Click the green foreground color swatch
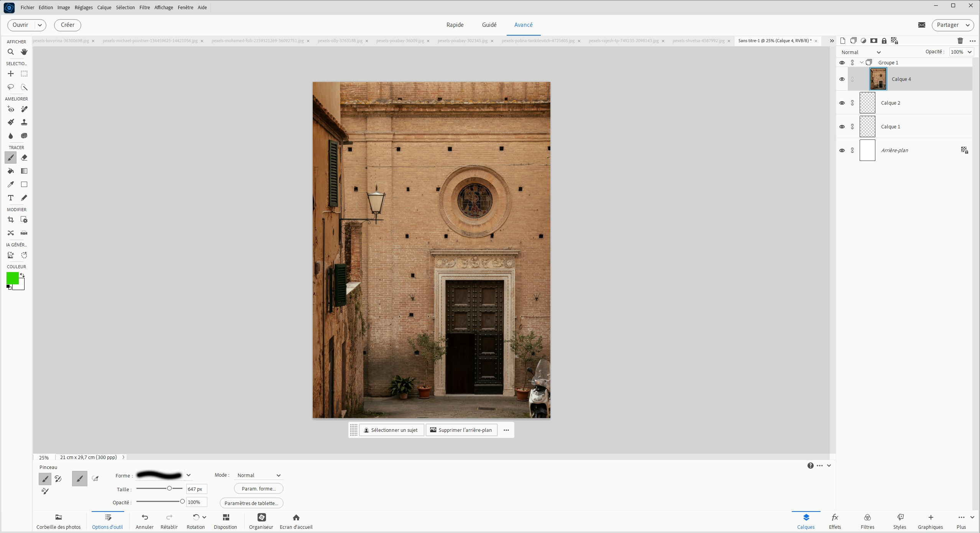This screenshot has width=980, height=533. point(12,278)
